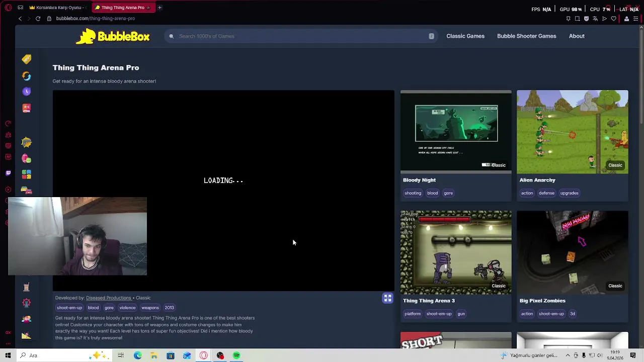Screen dimensions: 644x362
Task: Click the address bar URL
Action: (x=96, y=19)
